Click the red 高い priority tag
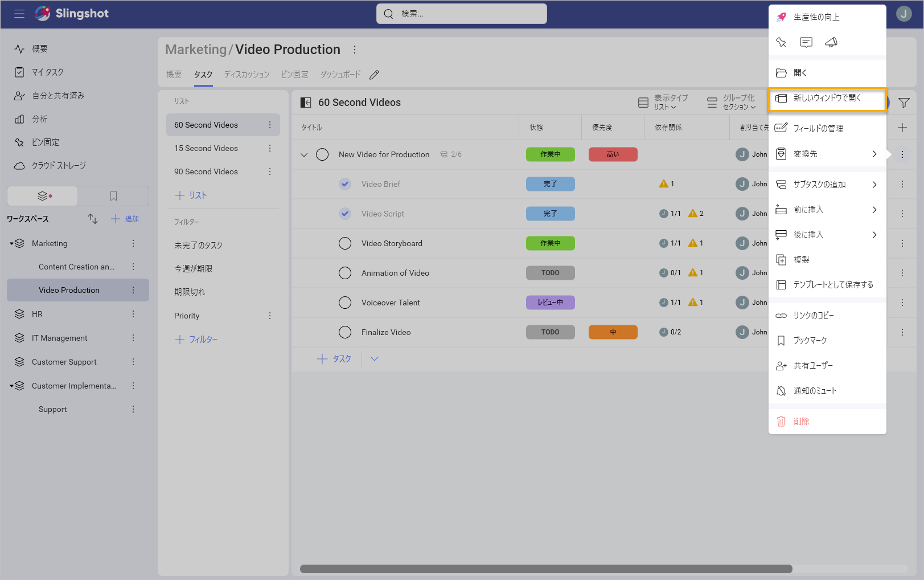Image resolution: width=924 pixels, height=580 pixels. tap(613, 154)
